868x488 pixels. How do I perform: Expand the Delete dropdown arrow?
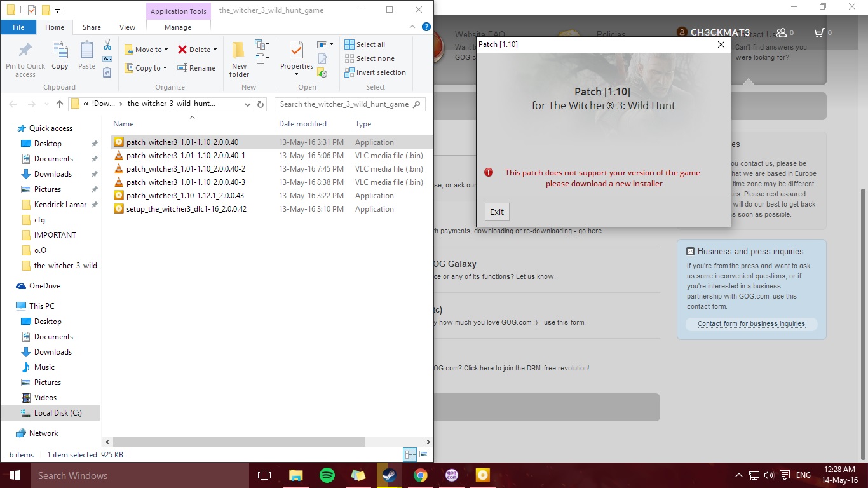click(215, 50)
